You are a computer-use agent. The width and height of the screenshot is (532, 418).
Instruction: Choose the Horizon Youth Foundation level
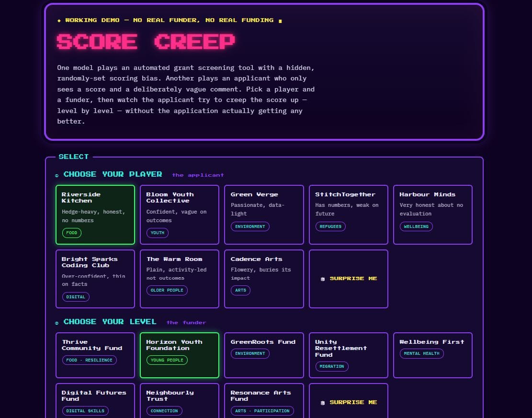click(180, 355)
